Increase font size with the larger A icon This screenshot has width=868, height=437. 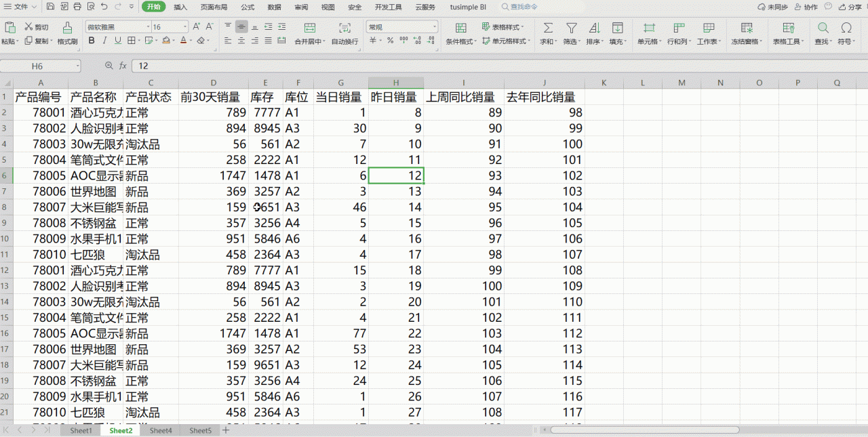(197, 27)
